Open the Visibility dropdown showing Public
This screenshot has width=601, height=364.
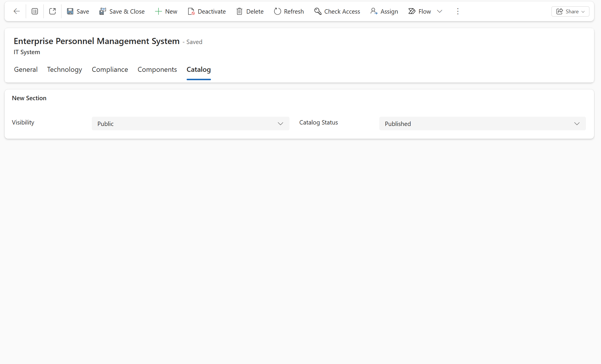(190, 124)
